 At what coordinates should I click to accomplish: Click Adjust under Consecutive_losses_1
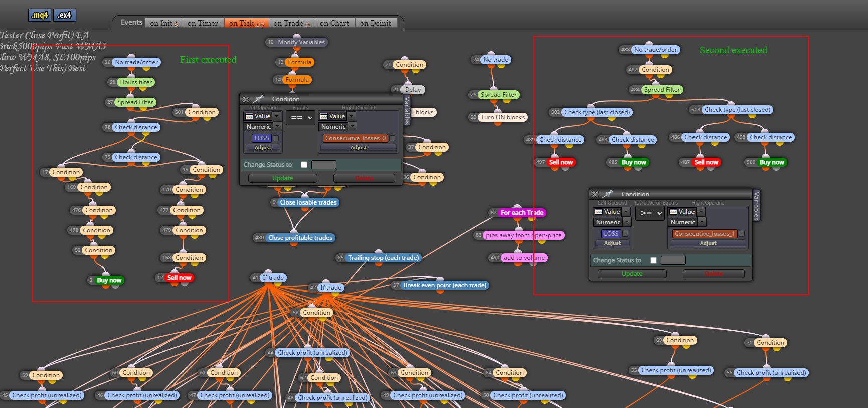(708, 243)
